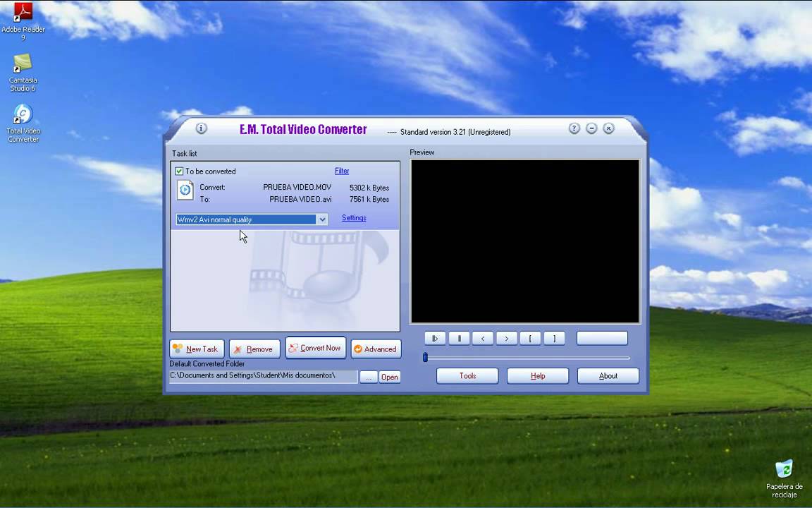Click the black preview video area
Image resolution: width=812 pixels, height=508 pixels.
pyautogui.click(x=525, y=241)
